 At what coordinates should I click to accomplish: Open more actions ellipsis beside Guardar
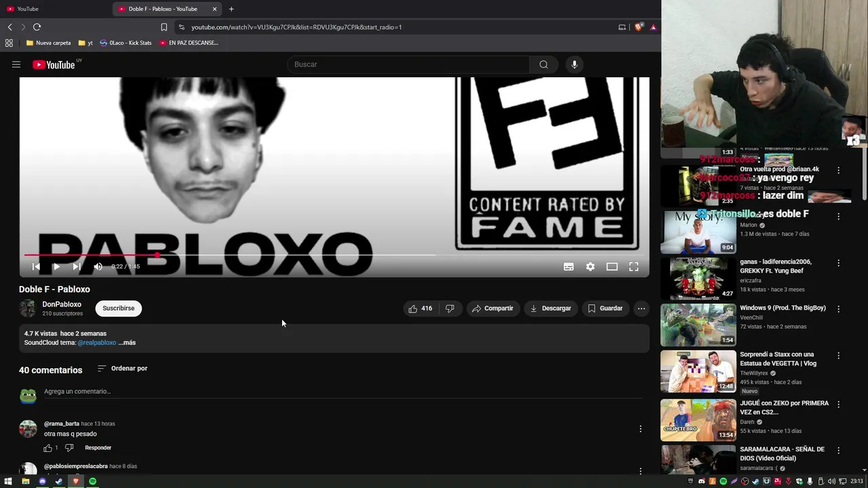pyautogui.click(x=641, y=308)
